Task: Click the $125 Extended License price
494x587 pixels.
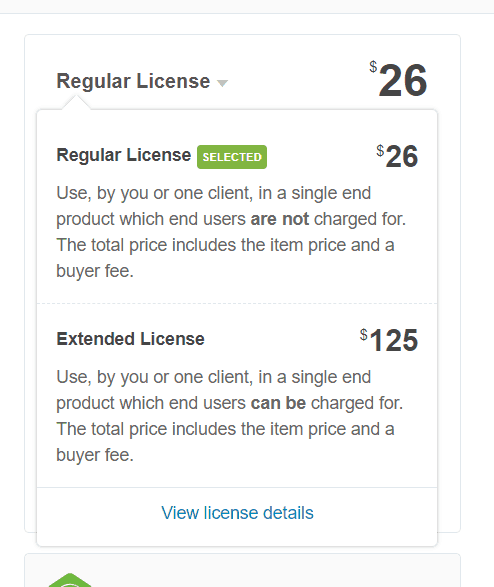Action: point(389,340)
